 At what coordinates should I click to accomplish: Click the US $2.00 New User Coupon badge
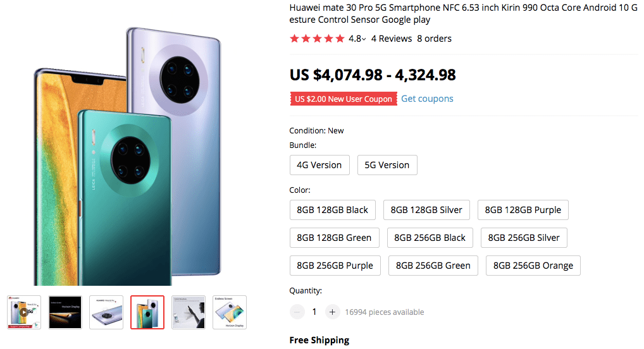click(x=344, y=99)
